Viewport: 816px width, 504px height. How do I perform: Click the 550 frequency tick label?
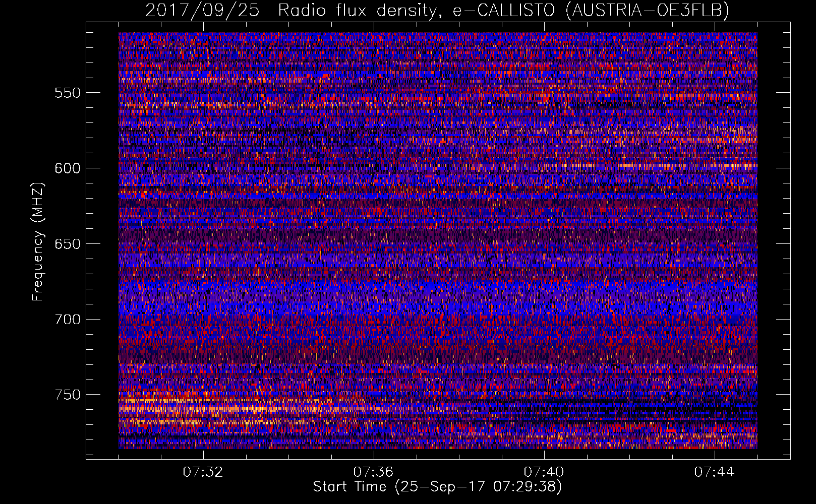[68, 93]
